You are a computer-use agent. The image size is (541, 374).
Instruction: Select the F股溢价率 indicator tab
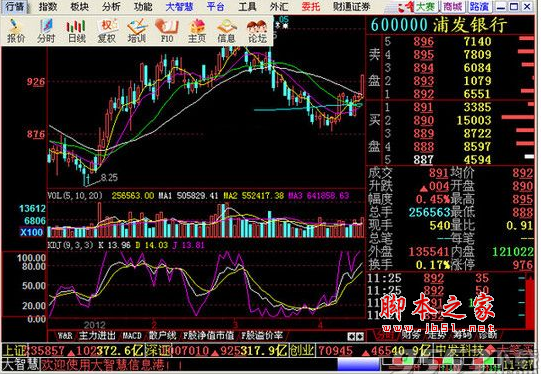point(262,335)
